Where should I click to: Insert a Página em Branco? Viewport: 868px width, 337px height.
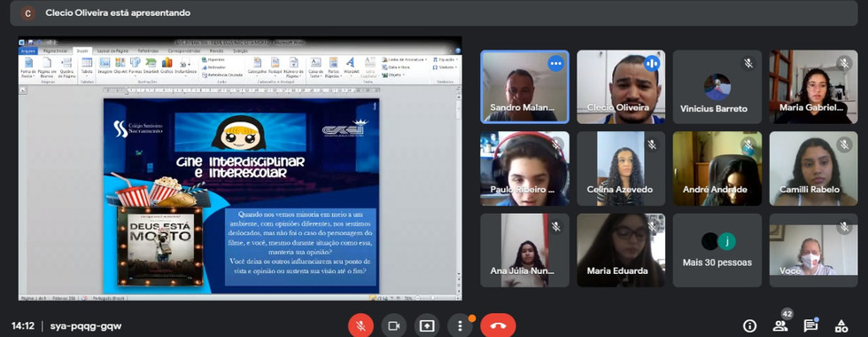point(47,67)
